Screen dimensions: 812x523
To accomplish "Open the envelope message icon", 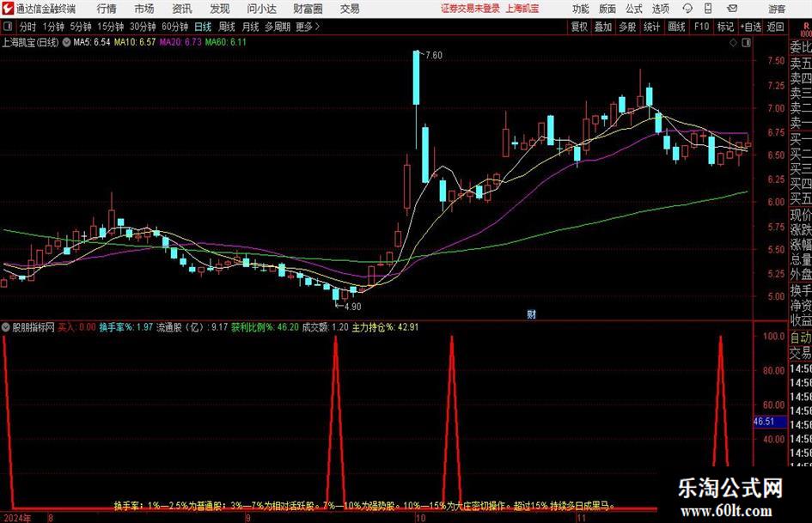I will (732, 9).
